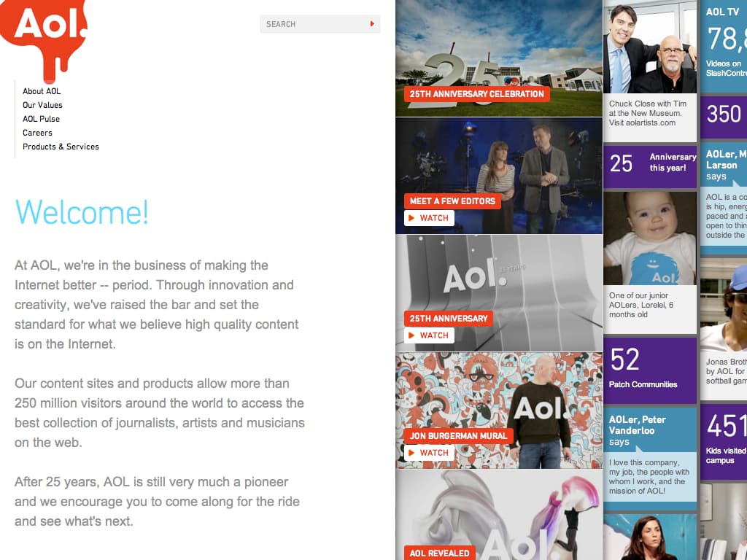The height and width of the screenshot is (560, 747).
Task: Go to the AOL Pulse page
Action: [41, 119]
